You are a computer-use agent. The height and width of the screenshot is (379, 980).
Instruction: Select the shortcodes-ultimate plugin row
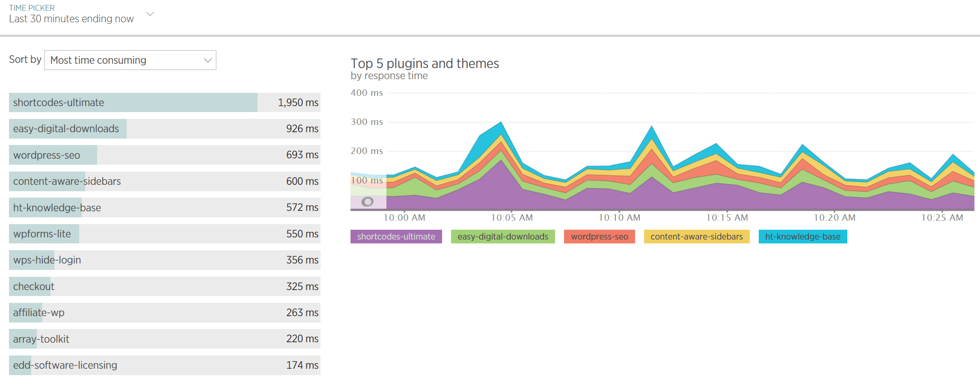pos(164,103)
